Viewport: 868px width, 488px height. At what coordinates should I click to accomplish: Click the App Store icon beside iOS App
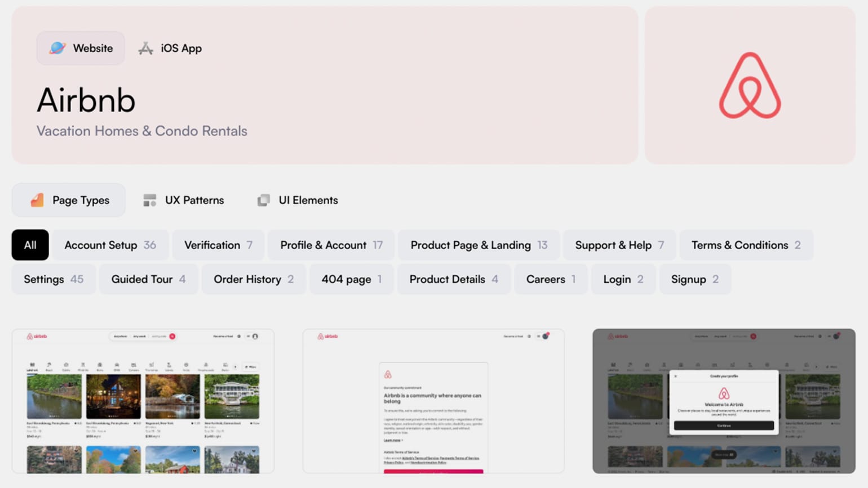(x=146, y=48)
